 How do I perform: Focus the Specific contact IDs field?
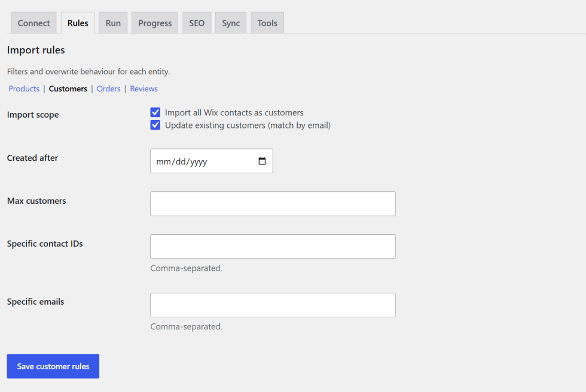[273, 246]
